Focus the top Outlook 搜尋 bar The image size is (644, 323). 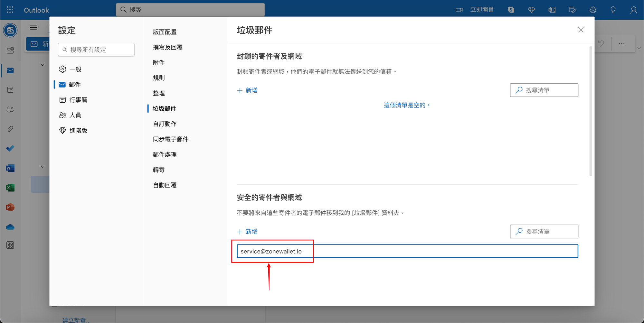[x=190, y=10]
